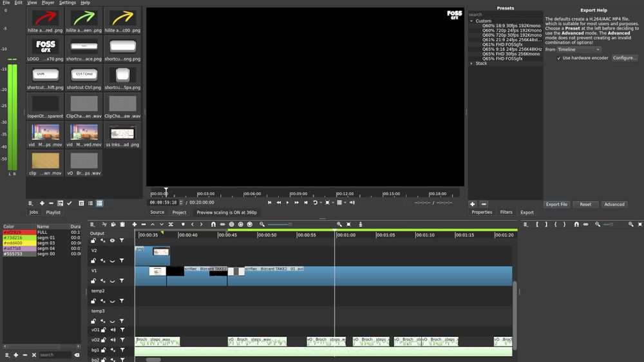Split clip at the playhead
This screenshot has width=644, height=362.
point(171,224)
